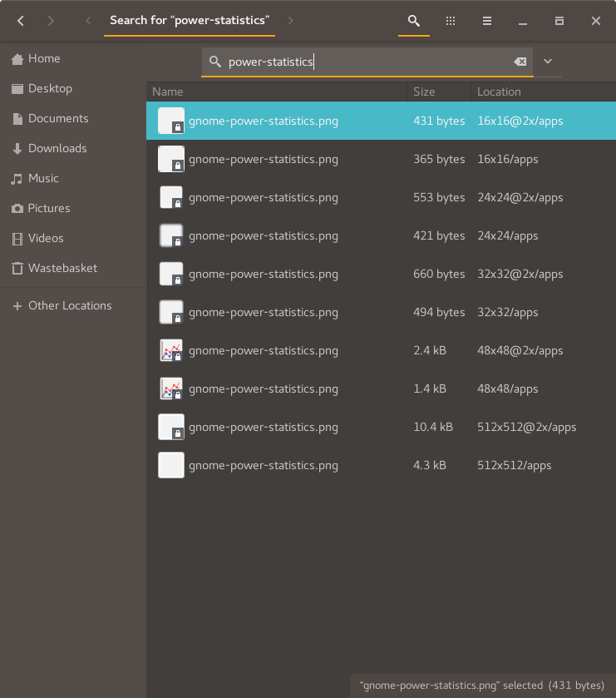
Task: Sort results by Name column header
Action: (276, 92)
